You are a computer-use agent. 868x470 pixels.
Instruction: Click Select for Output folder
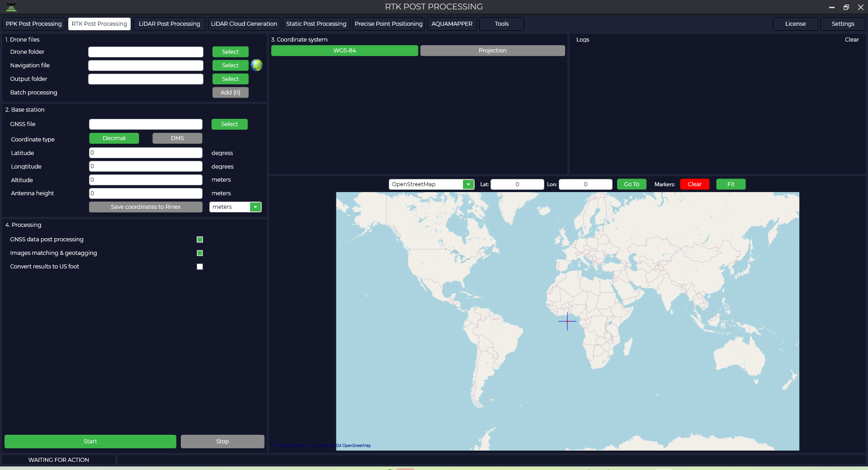(x=231, y=79)
